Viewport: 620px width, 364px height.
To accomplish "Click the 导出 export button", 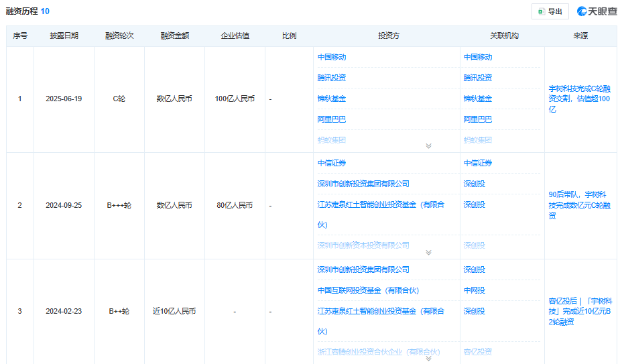I will [x=550, y=11].
